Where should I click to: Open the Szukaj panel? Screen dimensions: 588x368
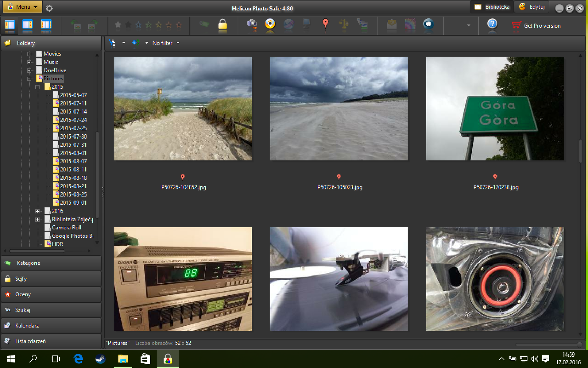tap(51, 310)
